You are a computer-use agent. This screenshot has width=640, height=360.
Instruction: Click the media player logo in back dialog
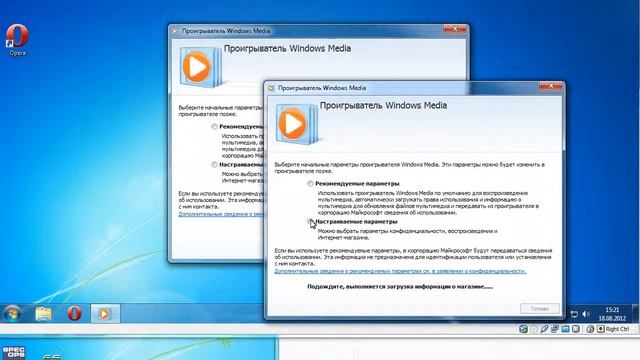(200, 67)
